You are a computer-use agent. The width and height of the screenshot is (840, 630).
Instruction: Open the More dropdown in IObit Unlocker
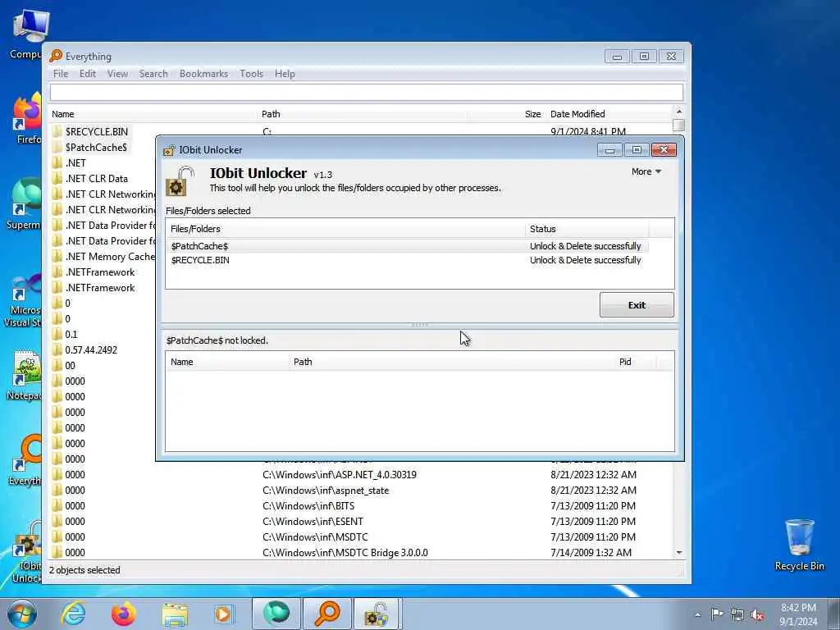pos(646,171)
